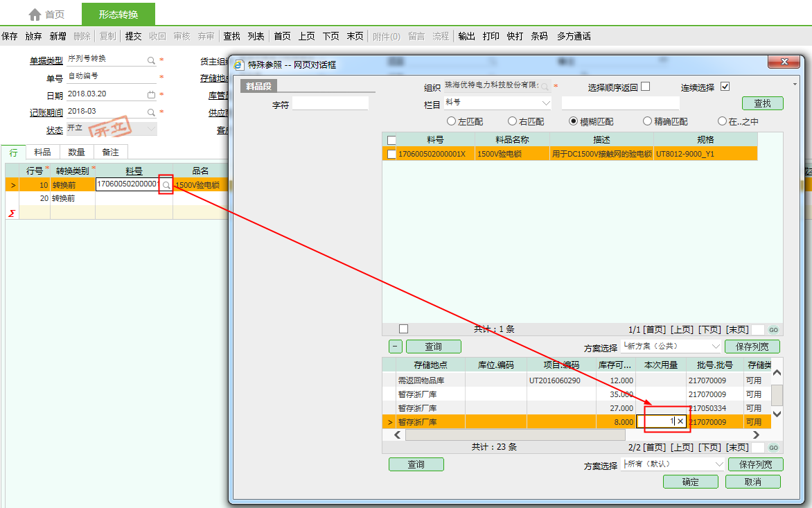Screen dimensions: 812x508
Task: Collapse section with the minus button
Action: 394,347
